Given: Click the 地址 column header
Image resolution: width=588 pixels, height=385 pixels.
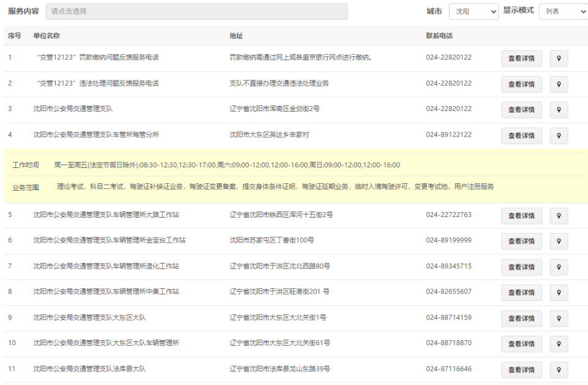Looking at the screenshot, I should [236, 36].
